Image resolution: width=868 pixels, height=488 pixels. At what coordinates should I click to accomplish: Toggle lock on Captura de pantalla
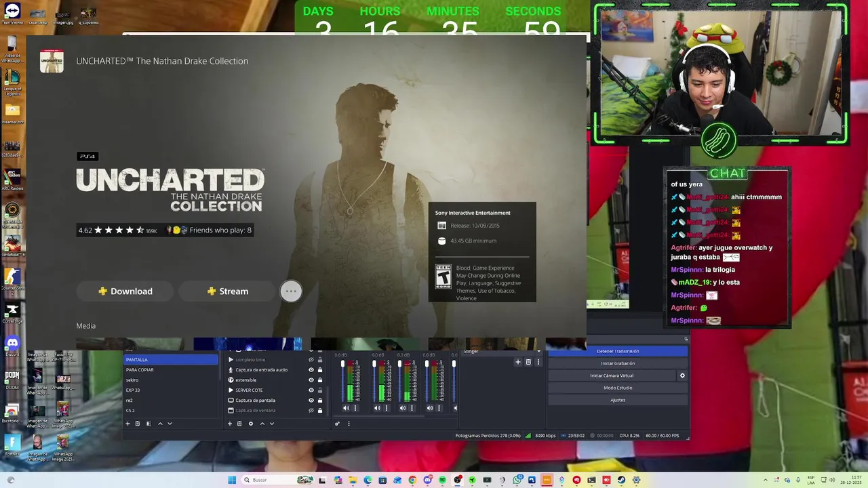tap(320, 401)
